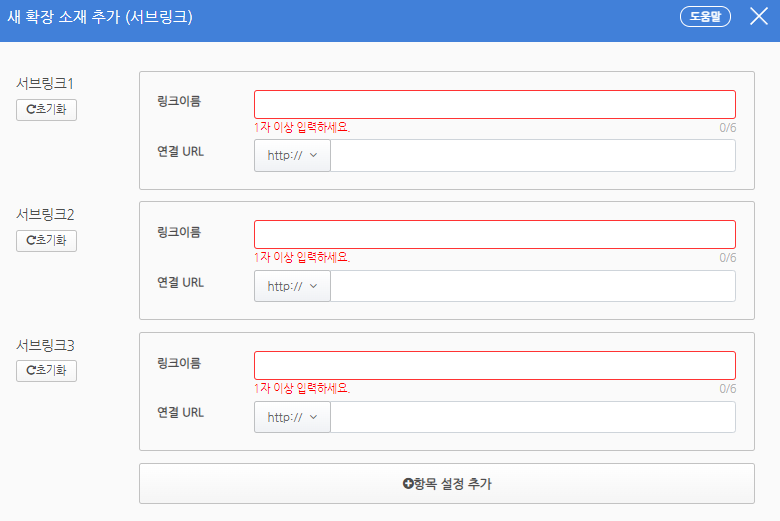Add another item with 항목 설정 추가

point(447,484)
